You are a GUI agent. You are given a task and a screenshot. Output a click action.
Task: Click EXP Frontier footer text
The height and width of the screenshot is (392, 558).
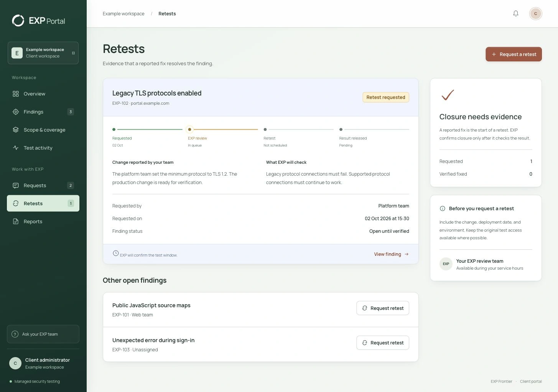(502, 381)
